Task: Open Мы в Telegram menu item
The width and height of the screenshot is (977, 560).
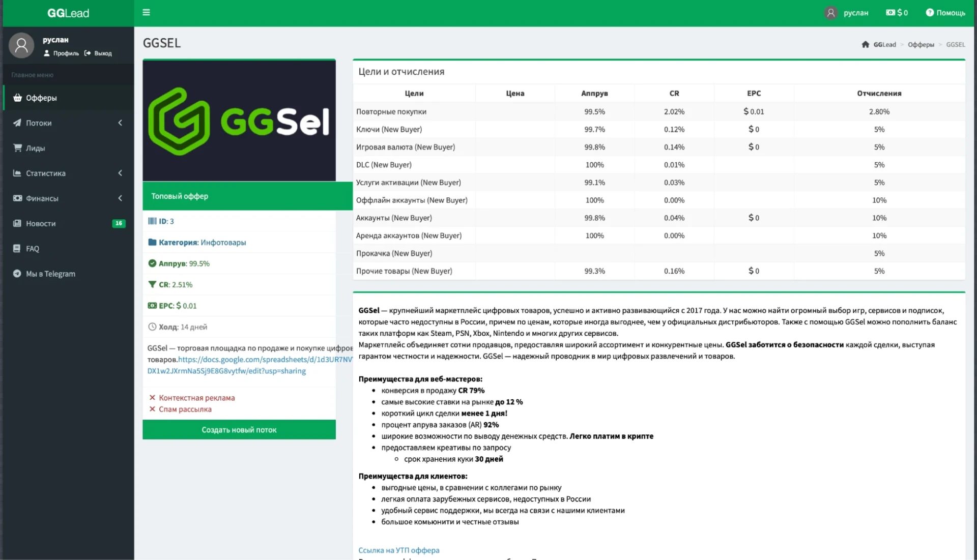Action: point(68,274)
